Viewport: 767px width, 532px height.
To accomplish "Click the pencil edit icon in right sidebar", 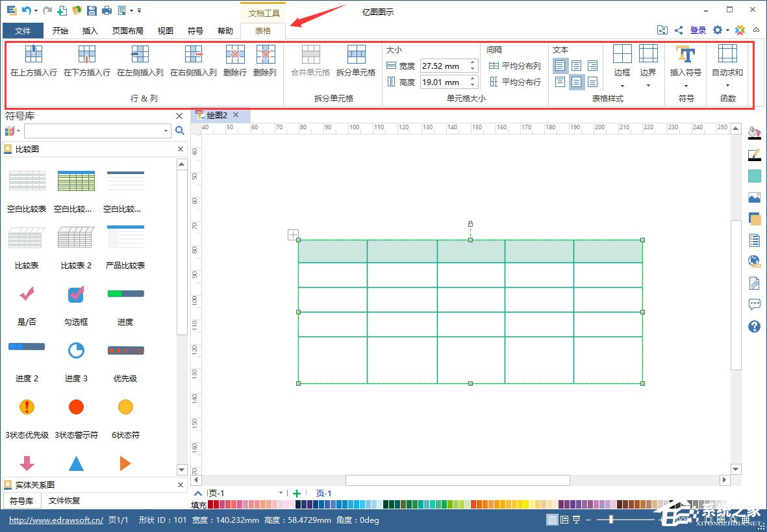I will pos(754,155).
